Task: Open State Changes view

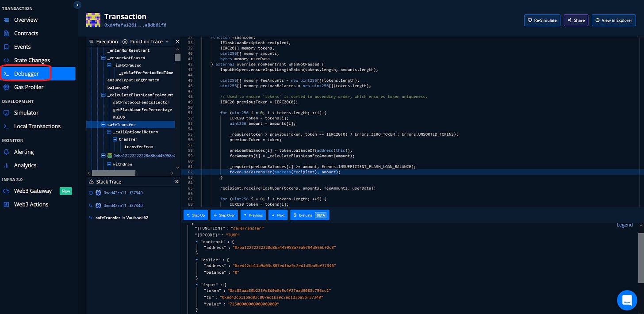Action: [x=32, y=60]
